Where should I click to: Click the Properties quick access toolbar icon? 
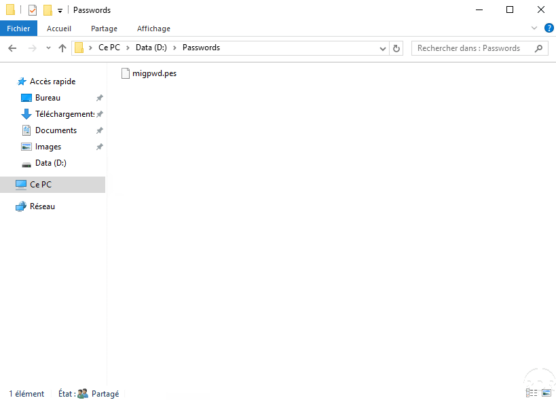coord(32,10)
